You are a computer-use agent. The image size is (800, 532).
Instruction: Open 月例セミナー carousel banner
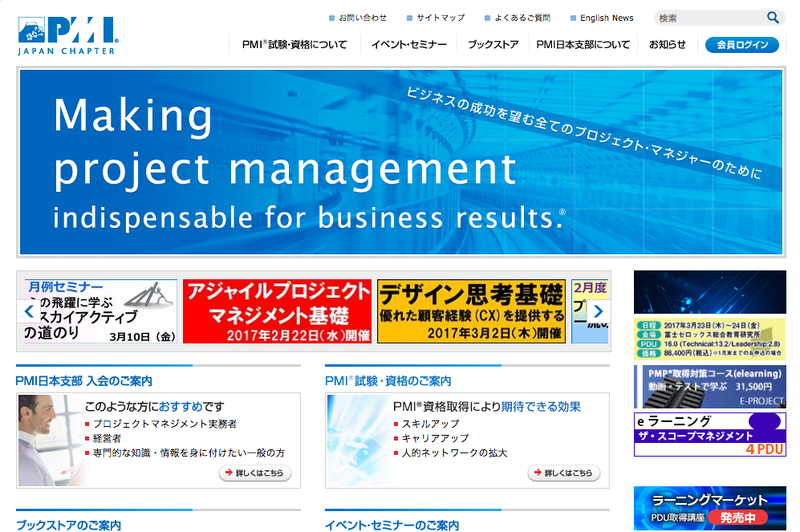click(x=100, y=311)
